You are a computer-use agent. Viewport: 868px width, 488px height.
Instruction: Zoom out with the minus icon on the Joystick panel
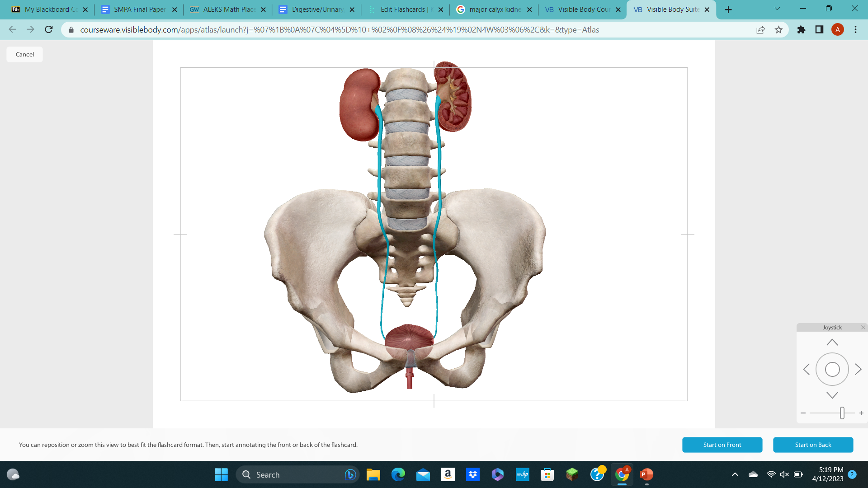(x=803, y=413)
